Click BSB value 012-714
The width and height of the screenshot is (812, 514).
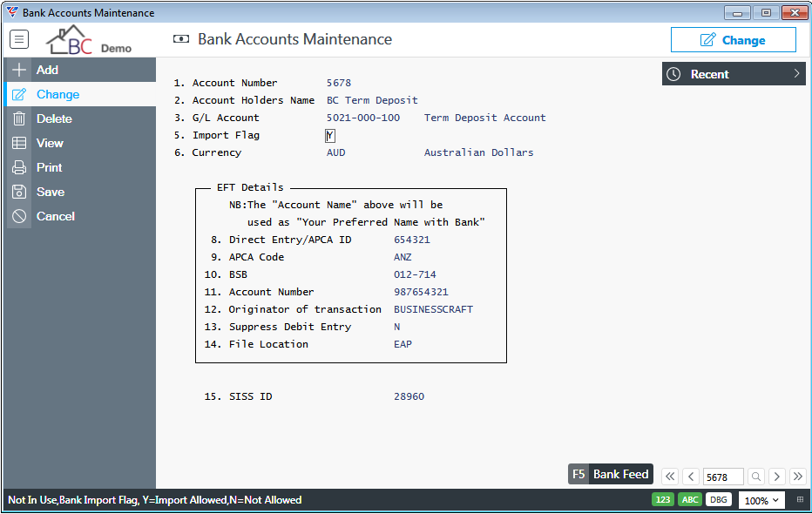415,274
